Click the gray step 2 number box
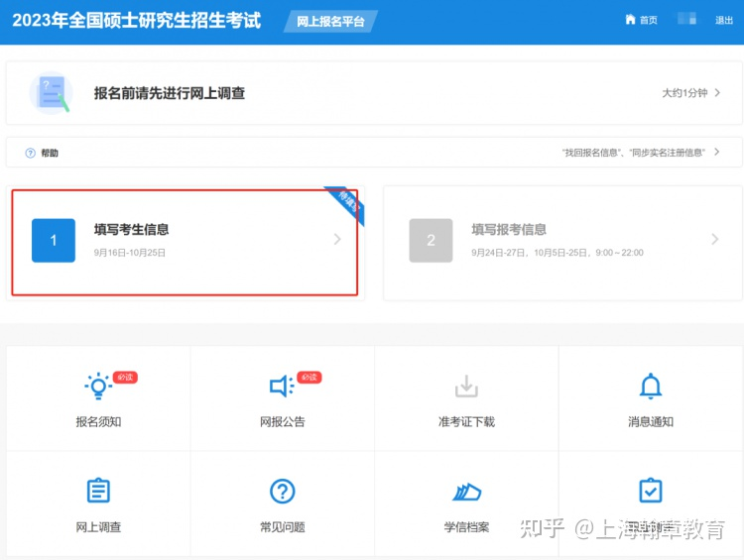The height and width of the screenshot is (560, 744). (431, 241)
